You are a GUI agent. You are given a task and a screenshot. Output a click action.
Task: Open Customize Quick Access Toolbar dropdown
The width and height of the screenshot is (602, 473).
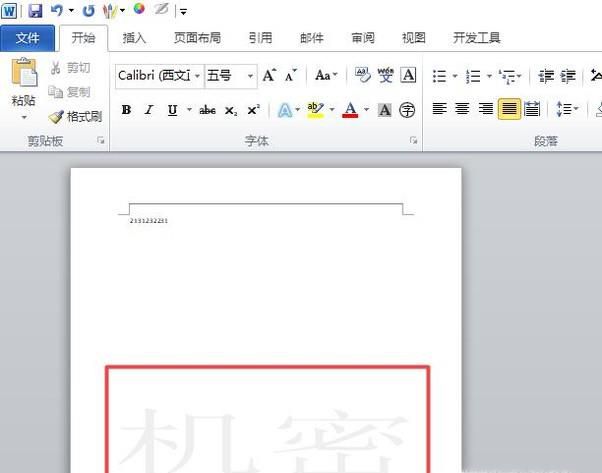click(184, 12)
